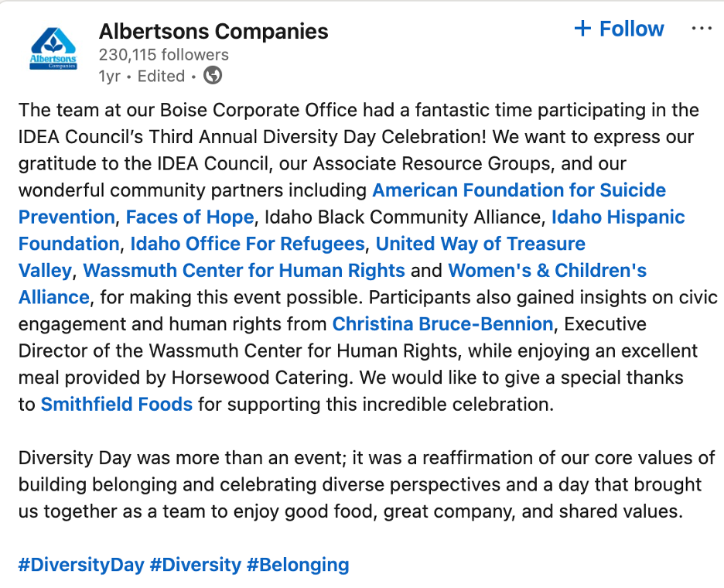This screenshot has height=588, width=724.
Task: Open United Way of Treasure Valley link
Action: click(480, 244)
